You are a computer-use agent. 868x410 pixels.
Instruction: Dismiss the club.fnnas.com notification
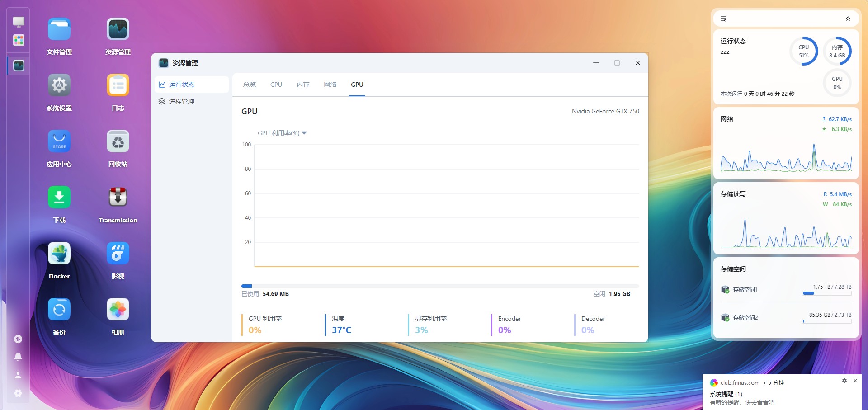pos(855,381)
